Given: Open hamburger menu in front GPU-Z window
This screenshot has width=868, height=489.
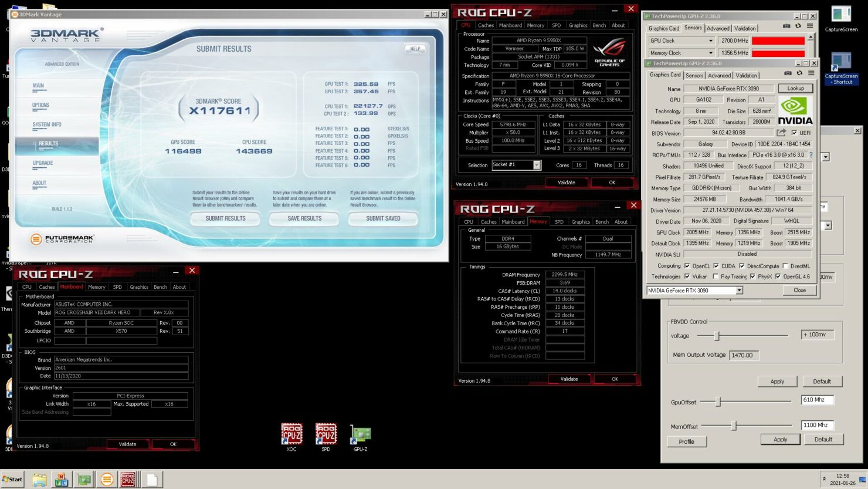Looking at the screenshot, I should tap(811, 73).
